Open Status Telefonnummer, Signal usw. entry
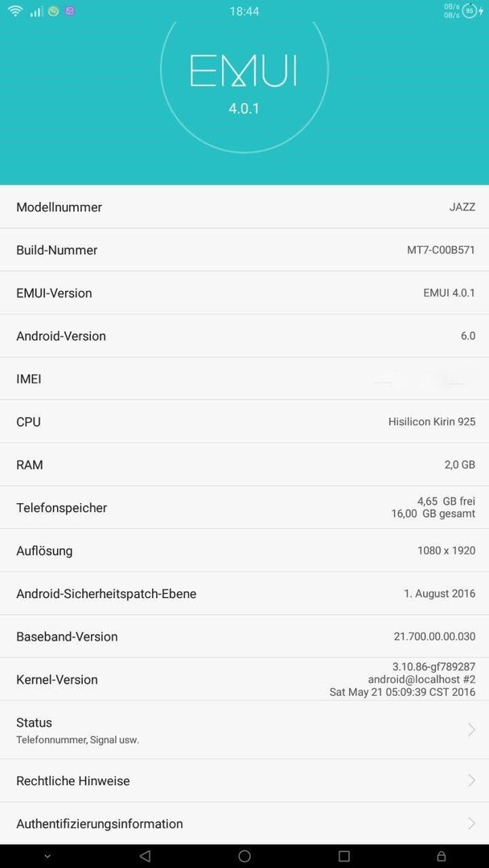This screenshot has height=868, width=489. tap(244, 730)
